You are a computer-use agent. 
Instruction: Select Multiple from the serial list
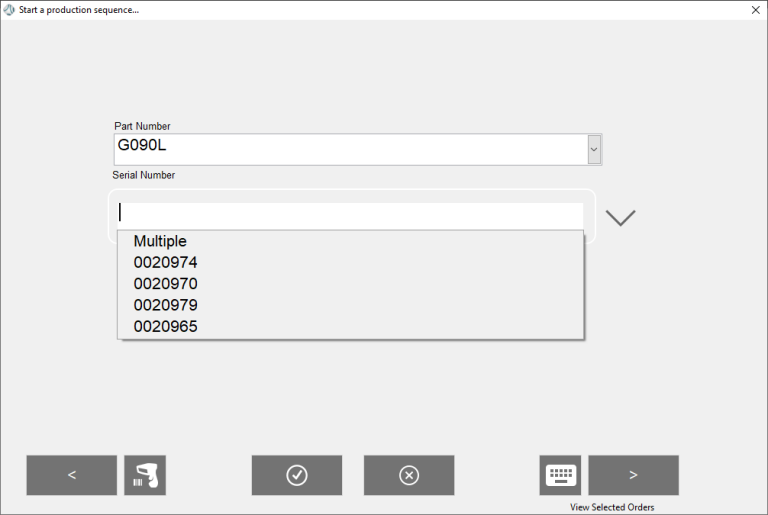point(350,241)
